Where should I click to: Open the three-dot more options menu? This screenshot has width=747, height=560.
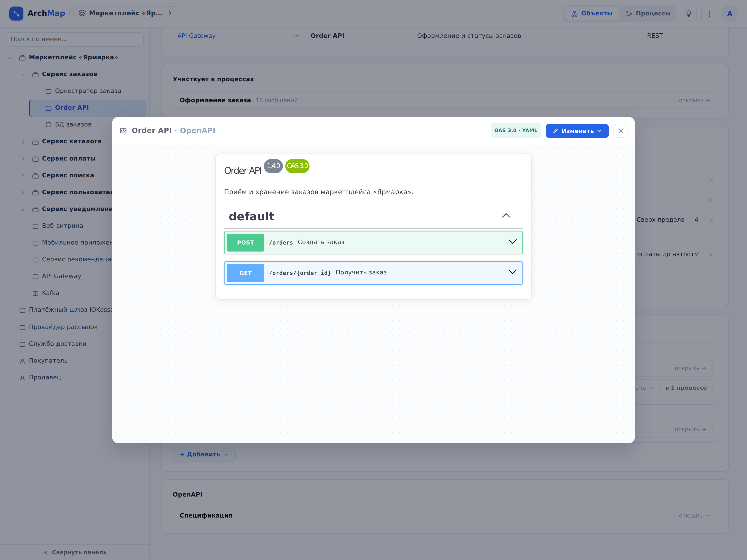point(709,14)
